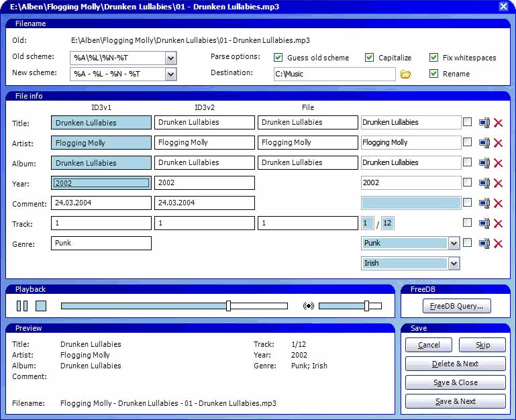Toggle the Capitalize parse option
Viewport: 516px width, 420px height.
point(369,58)
